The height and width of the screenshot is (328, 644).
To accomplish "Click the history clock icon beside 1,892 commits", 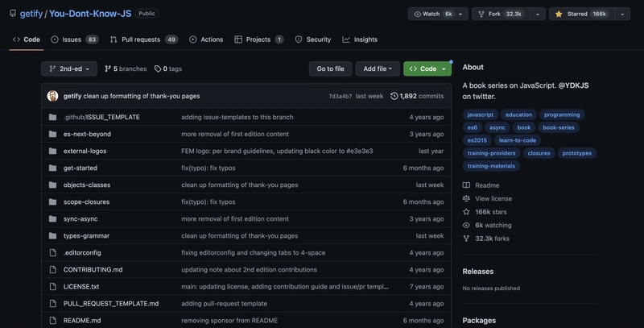I will pos(394,96).
